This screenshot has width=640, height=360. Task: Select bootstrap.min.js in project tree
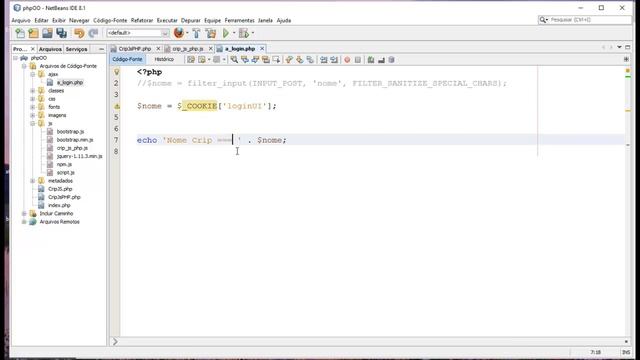point(75,140)
